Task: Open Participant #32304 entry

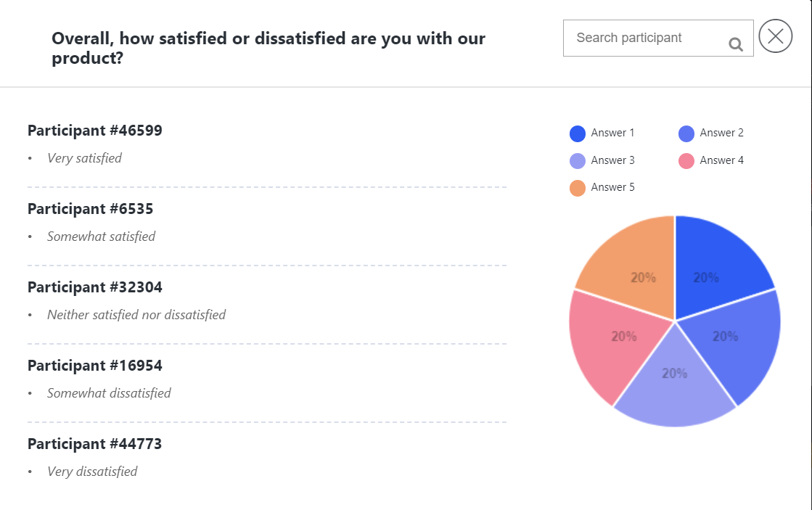Action: [95, 287]
